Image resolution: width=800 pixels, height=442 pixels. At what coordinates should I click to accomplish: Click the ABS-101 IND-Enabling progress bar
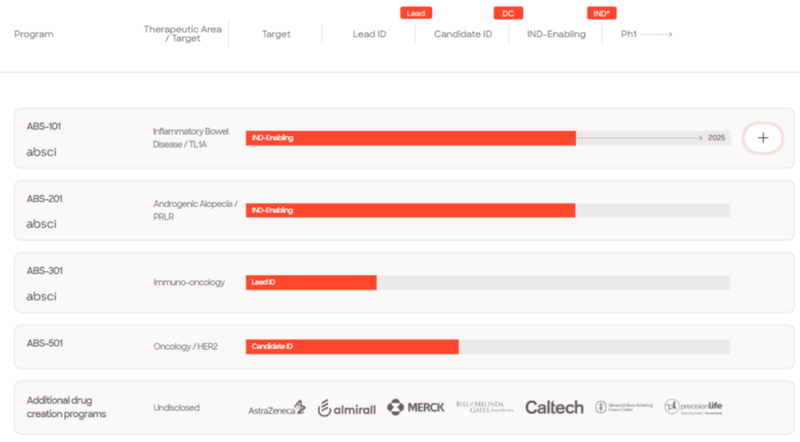point(410,138)
